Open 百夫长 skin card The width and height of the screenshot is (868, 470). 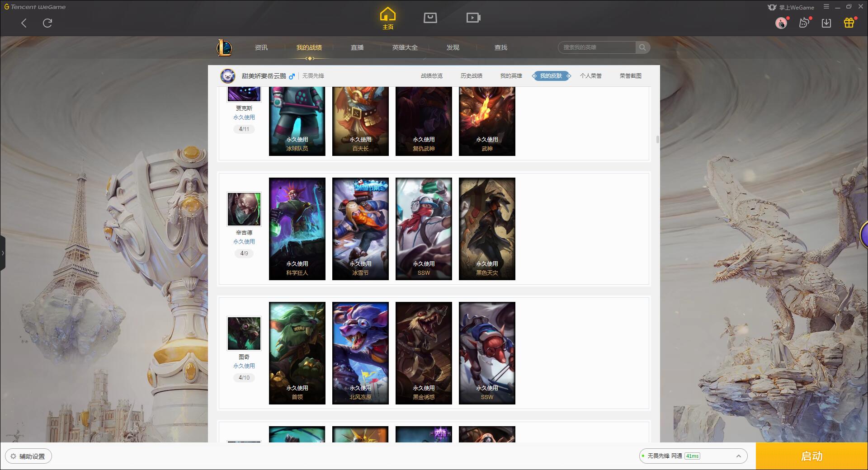click(360, 121)
